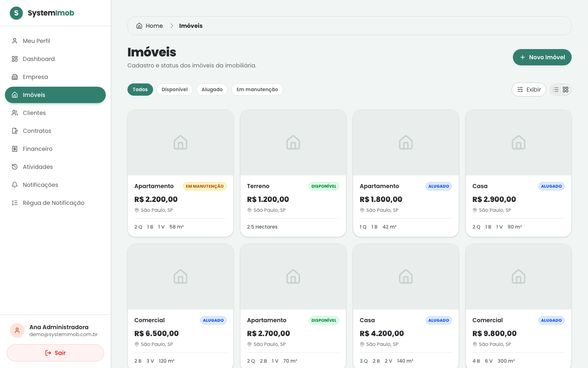Open the Comercial R$ 6.500,00 card image

click(x=180, y=277)
